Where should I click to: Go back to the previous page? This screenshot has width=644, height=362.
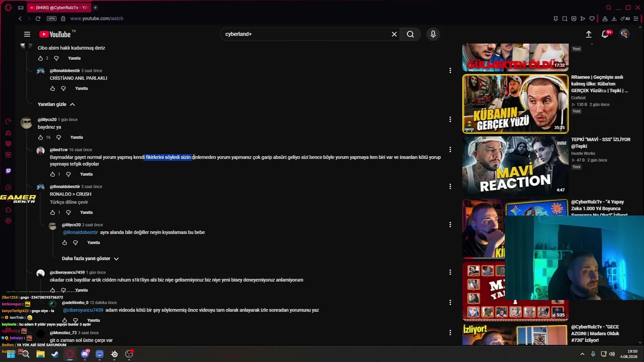pos(20,19)
